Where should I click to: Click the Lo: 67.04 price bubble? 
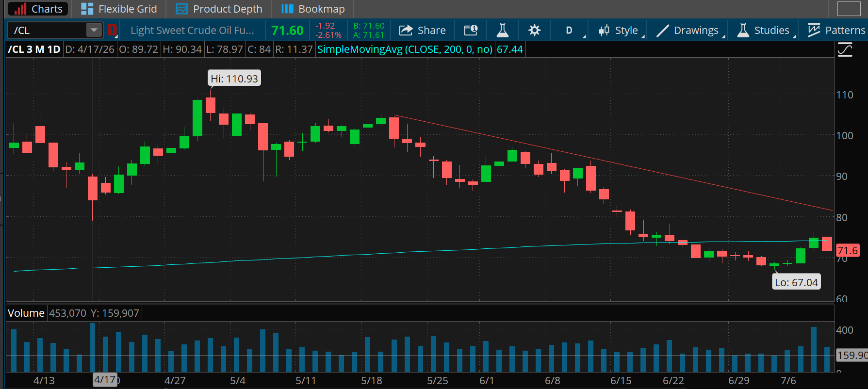point(796,282)
